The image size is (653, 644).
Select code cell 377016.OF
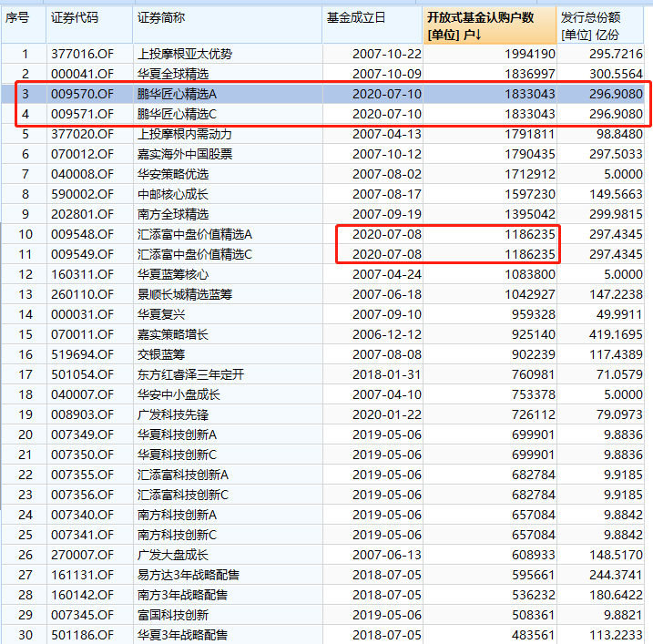tap(83, 54)
